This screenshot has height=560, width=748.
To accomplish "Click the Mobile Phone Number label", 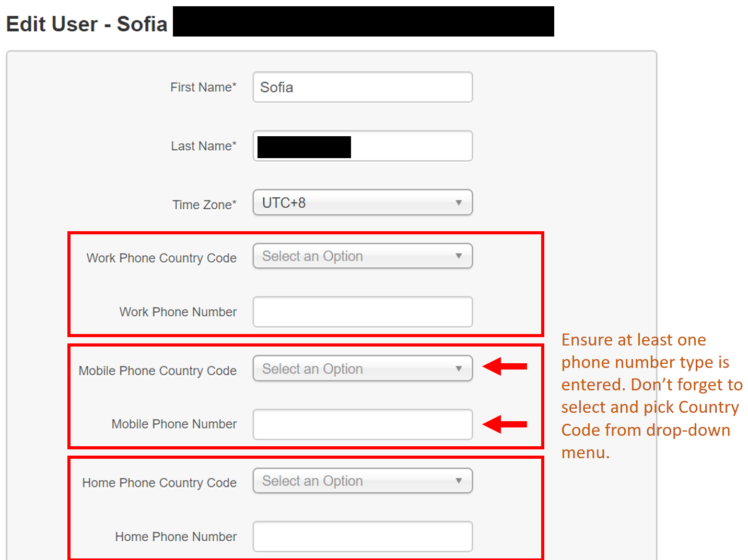I will 174,424.
